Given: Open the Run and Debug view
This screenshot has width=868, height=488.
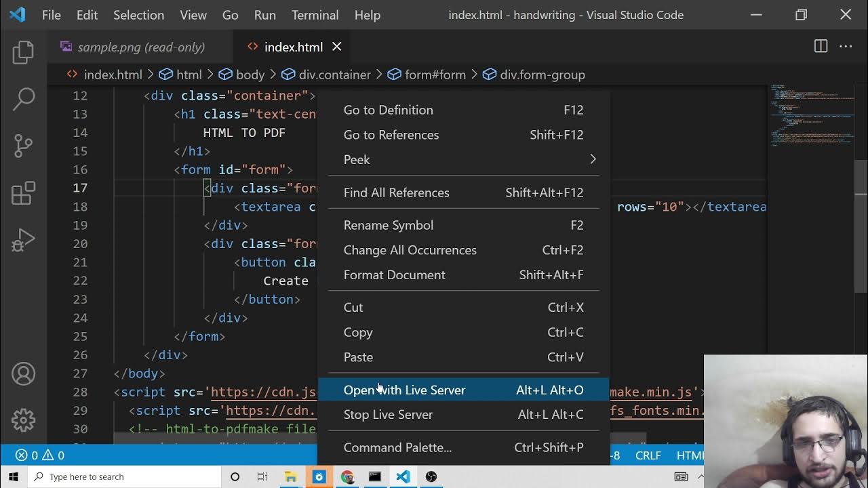Looking at the screenshot, I should tap(23, 240).
